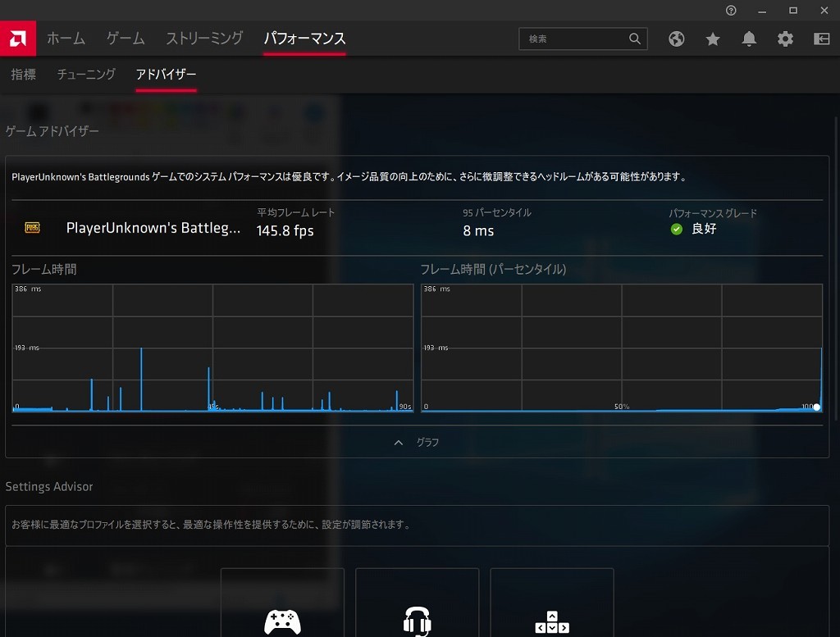The width and height of the screenshot is (840, 637).
Task: Click the 8 ms percentile value
Action: pyautogui.click(x=478, y=230)
